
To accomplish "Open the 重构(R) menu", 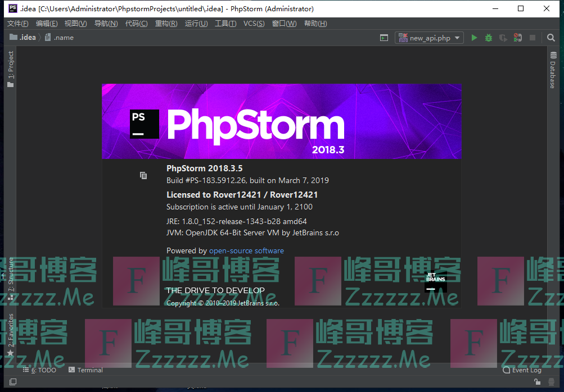I will [x=166, y=24].
